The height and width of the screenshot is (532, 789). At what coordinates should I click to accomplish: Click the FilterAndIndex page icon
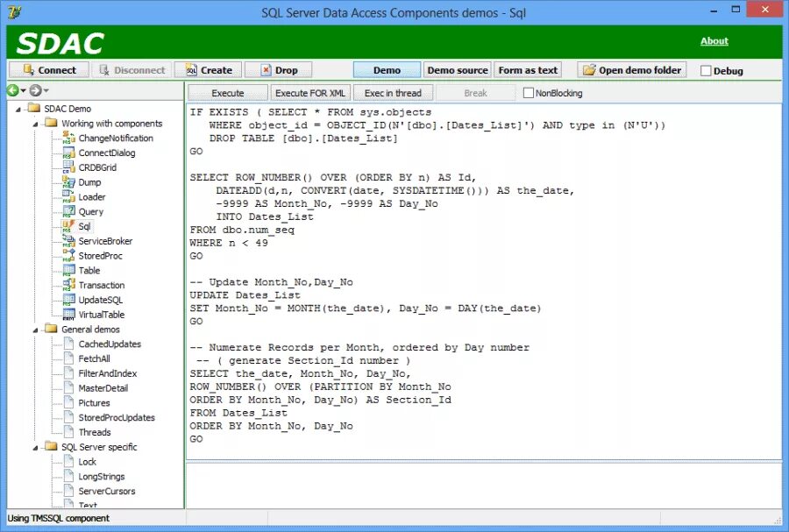pos(69,373)
